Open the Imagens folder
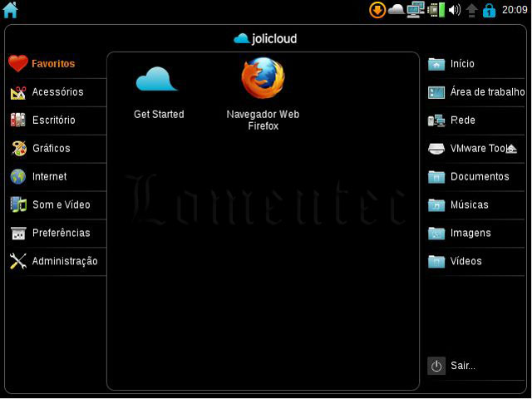532x399 pixels. pyautogui.click(x=476, y=233)
